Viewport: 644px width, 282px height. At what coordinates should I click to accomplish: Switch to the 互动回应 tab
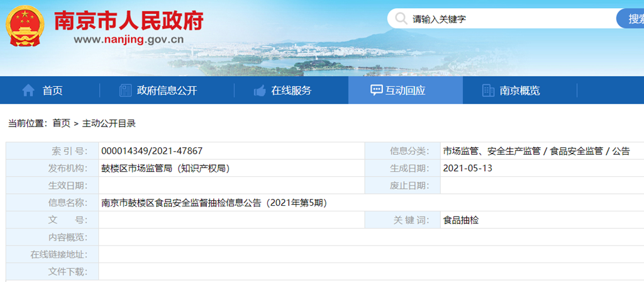pyautogui.click(x=406, y=91)
